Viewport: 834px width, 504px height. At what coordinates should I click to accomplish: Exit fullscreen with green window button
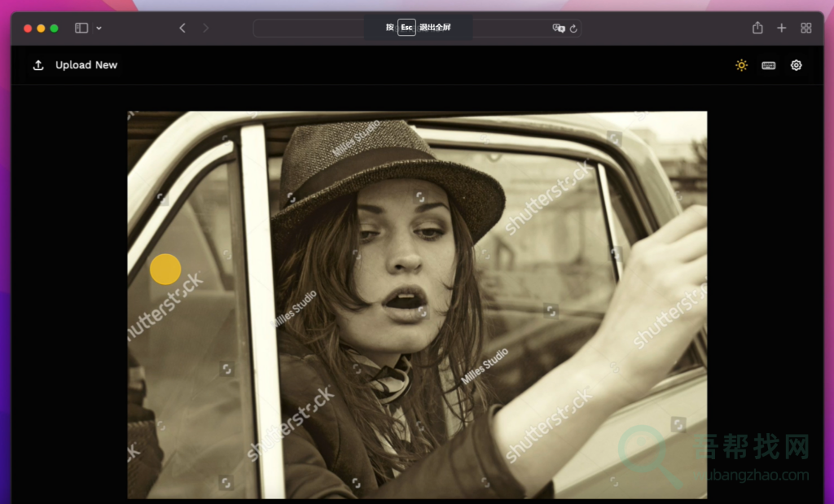[54, 28]
